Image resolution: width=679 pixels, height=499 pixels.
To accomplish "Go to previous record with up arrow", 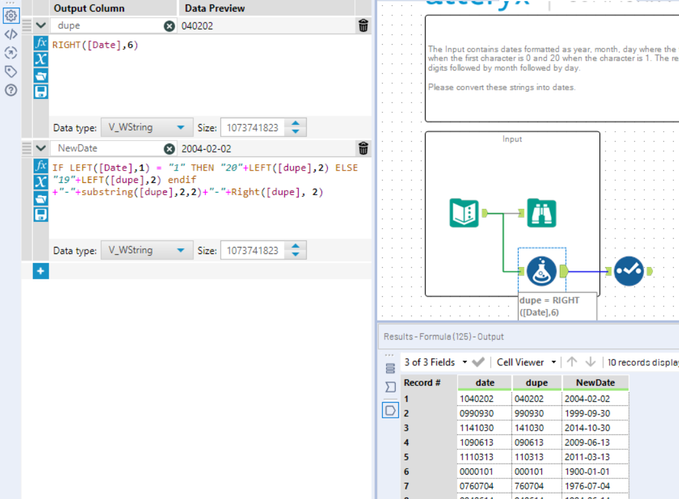I will [x=572, y=362].
